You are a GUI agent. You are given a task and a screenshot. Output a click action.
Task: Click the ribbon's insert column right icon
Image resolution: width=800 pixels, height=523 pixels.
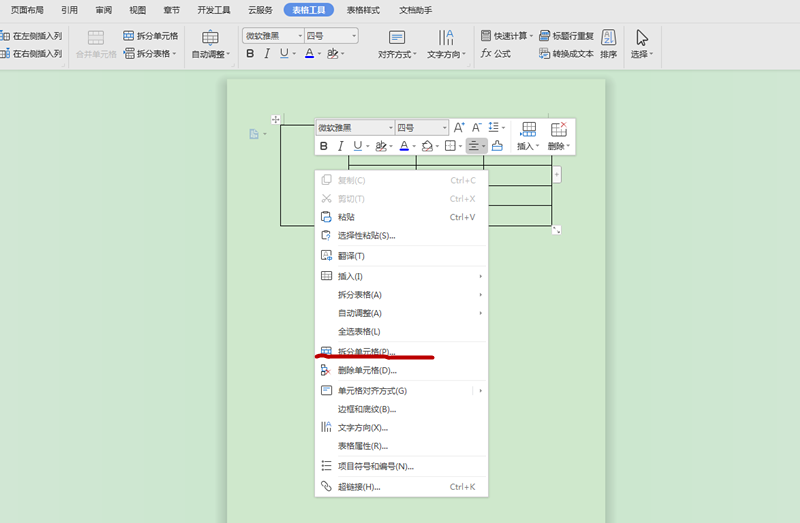tap(5, 53)
